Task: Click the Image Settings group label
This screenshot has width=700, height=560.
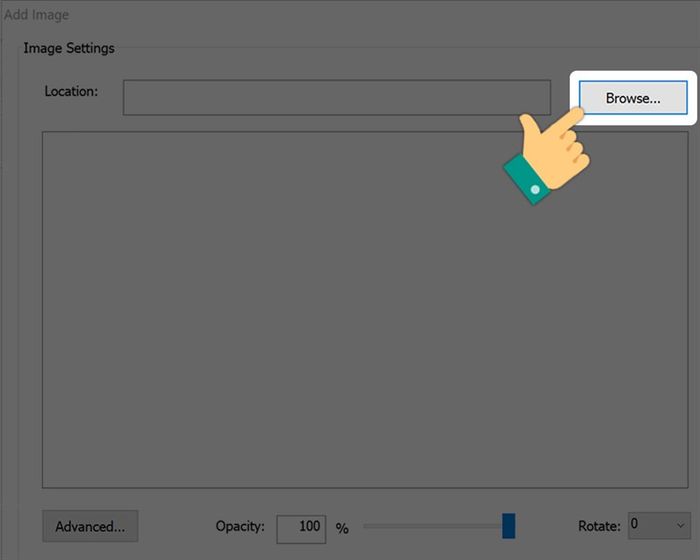Action: [x=69, y=48]
